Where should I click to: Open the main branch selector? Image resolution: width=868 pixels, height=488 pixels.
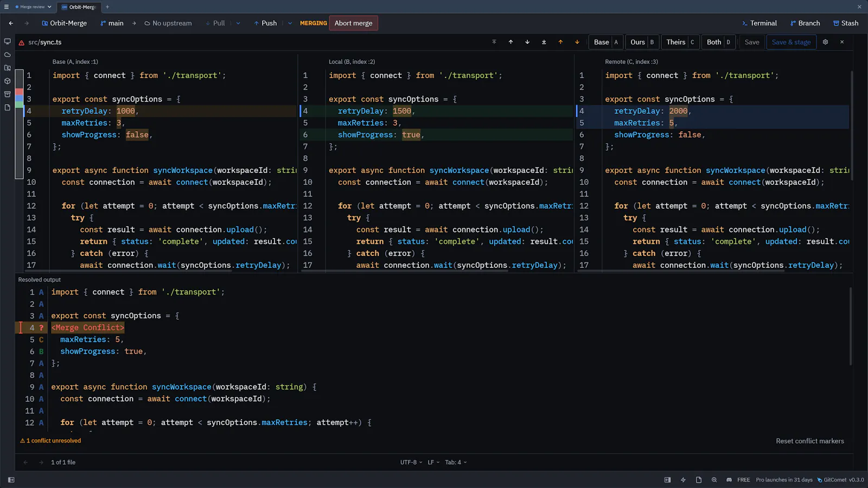coord(112,23)
